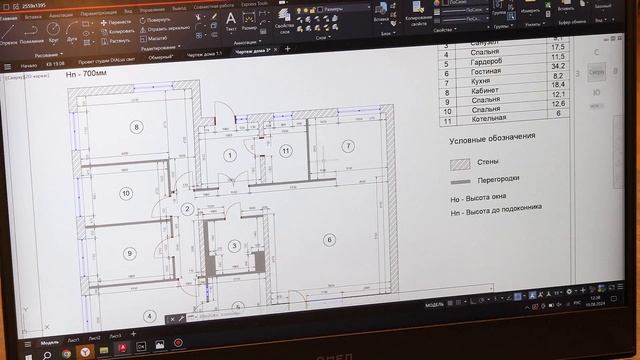Image resolution: width=640 pixels, height=360 pixels.
Task: Select the Круг circle tool
Action: 53,33
